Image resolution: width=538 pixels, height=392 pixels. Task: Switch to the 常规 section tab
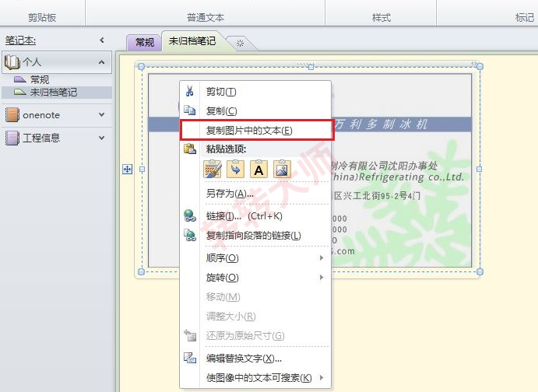coord(144,43)
